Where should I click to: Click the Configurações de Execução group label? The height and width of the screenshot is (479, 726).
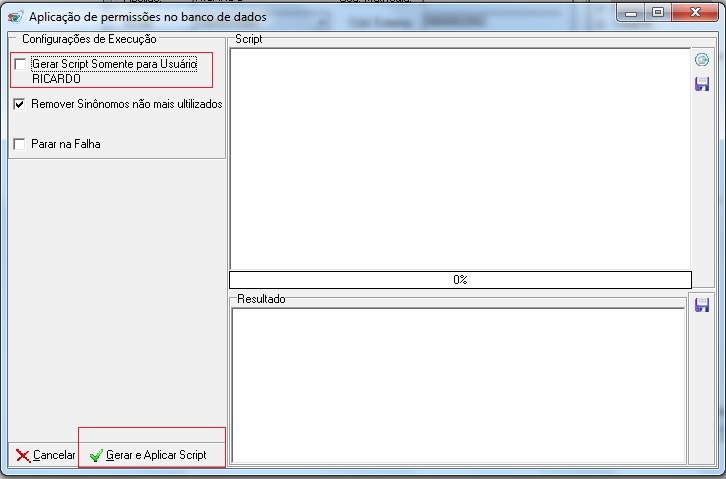pyautogui.click(x=89, y=39)
